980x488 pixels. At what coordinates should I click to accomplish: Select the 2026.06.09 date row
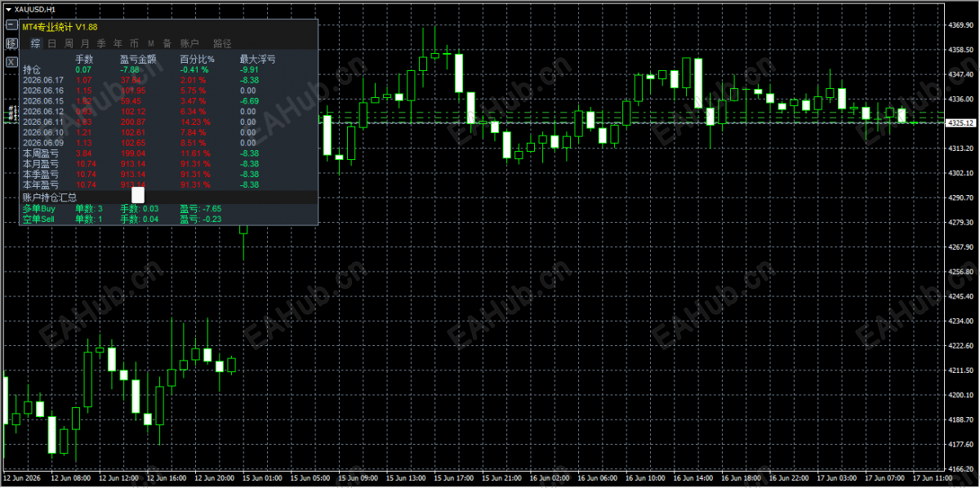pos(43,143)
